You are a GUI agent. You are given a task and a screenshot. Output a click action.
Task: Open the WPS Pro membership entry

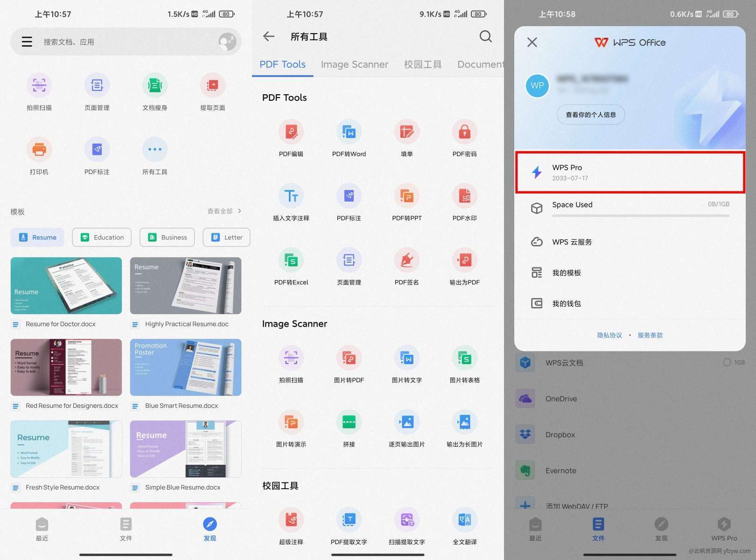click(x=630, y=172)
